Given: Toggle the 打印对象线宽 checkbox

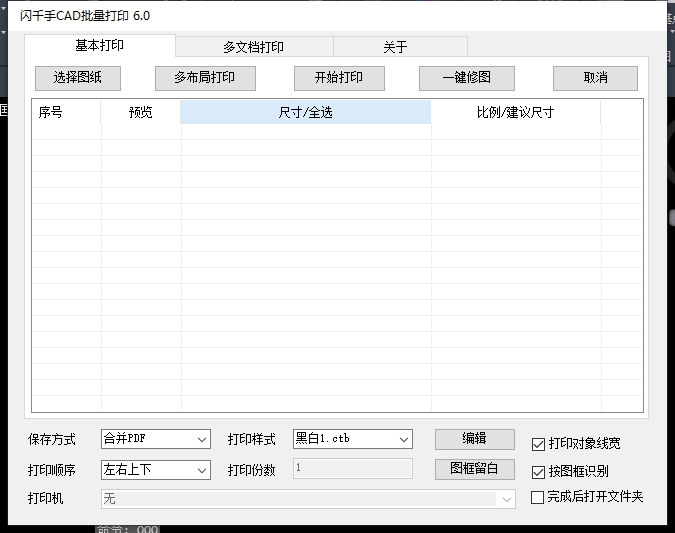Looking at the screenshot, I should point(539,444).
